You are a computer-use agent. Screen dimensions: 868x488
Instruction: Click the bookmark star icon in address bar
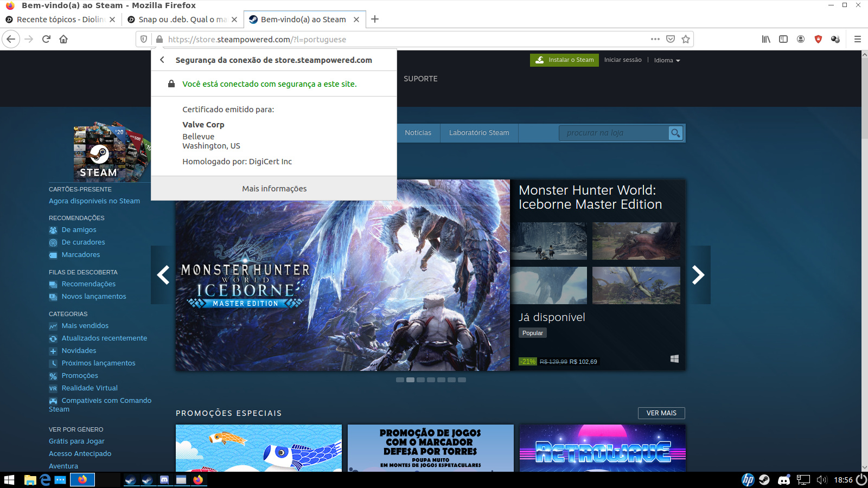[x=686, y=39]
